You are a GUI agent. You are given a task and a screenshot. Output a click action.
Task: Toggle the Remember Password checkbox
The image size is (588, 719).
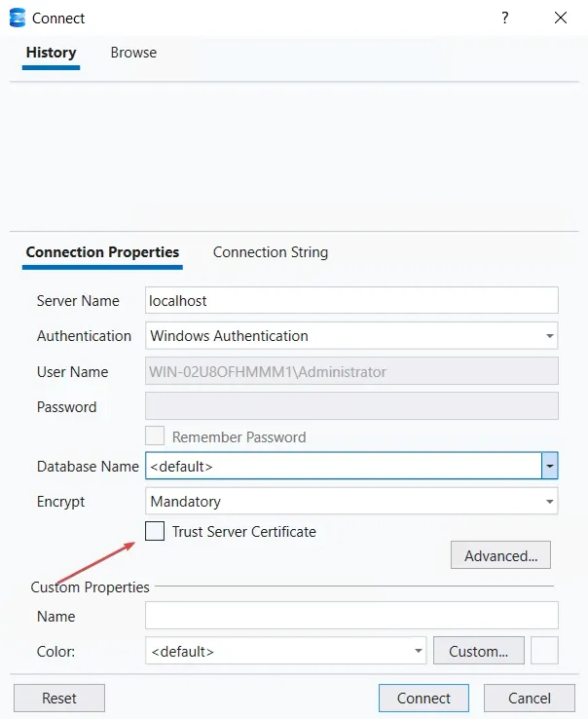(155, 437)
